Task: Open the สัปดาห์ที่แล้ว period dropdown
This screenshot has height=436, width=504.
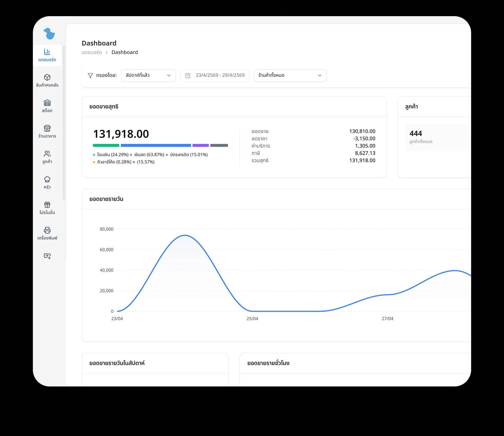Action: click(x=148, y=75)
